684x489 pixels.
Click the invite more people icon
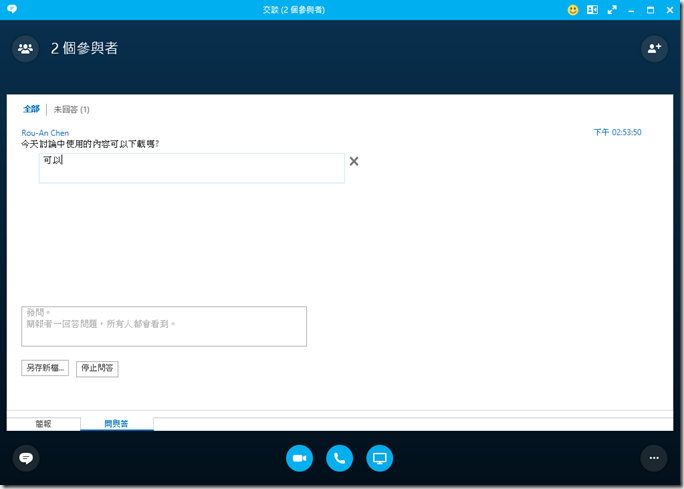[654, 48]
